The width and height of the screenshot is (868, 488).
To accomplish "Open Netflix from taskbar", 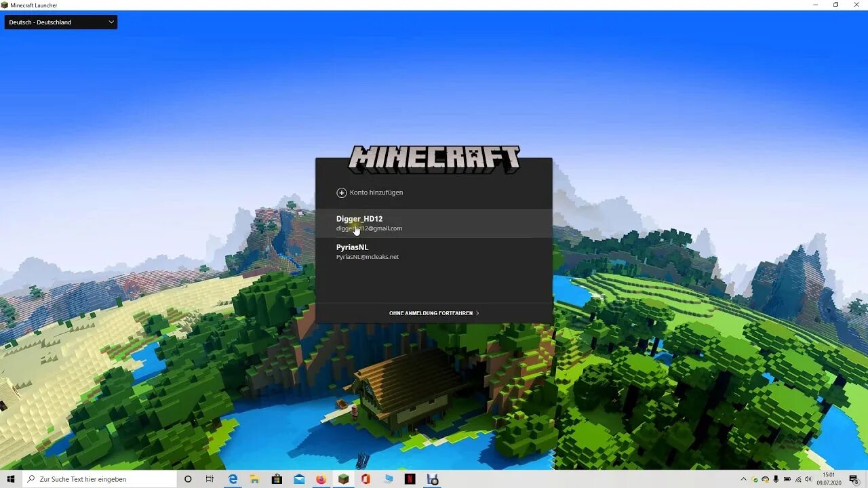I will click(410, 479).
